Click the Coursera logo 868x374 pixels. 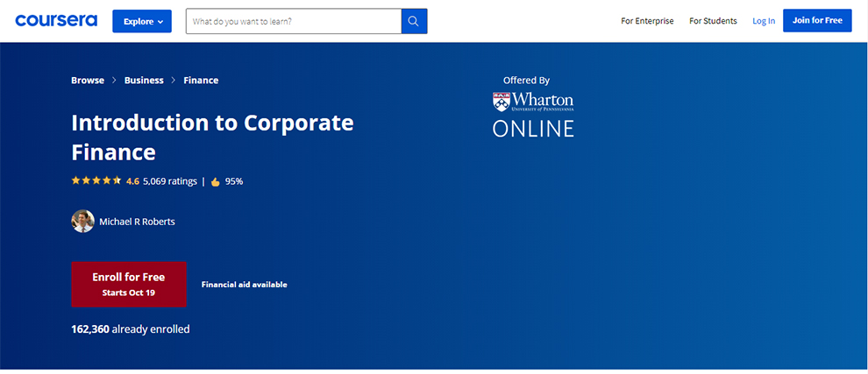[56, 20]
